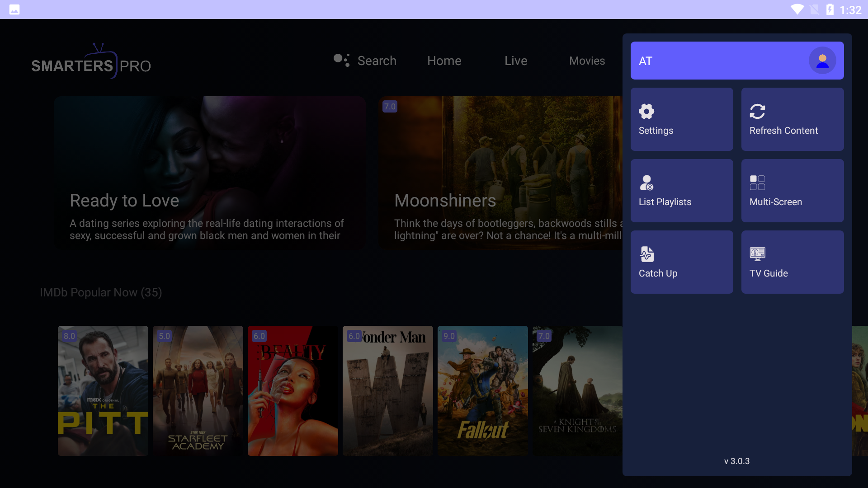Open the Ready to Love banner

coord(209,173)
